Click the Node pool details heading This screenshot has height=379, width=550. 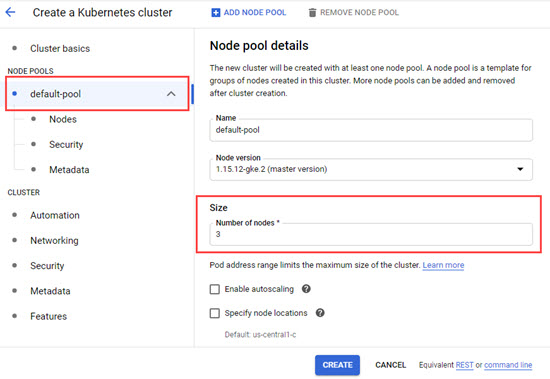[259, 46]
